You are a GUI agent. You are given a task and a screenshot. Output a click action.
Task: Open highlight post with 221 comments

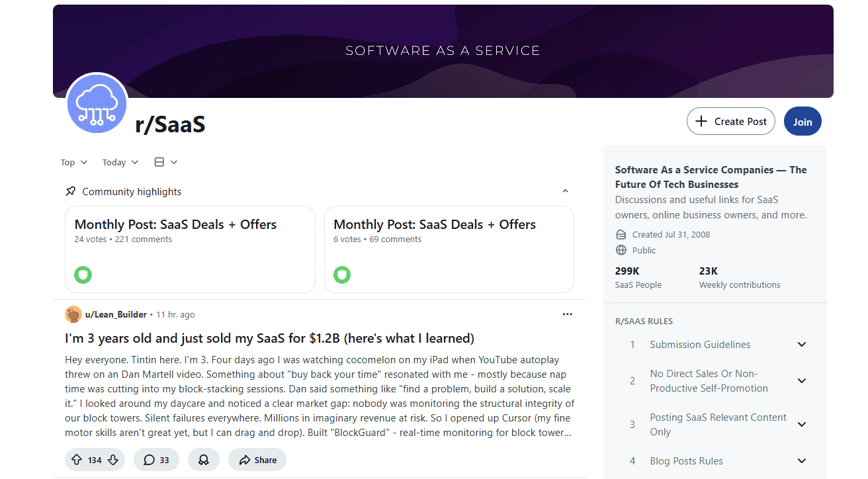click(190, 249)
